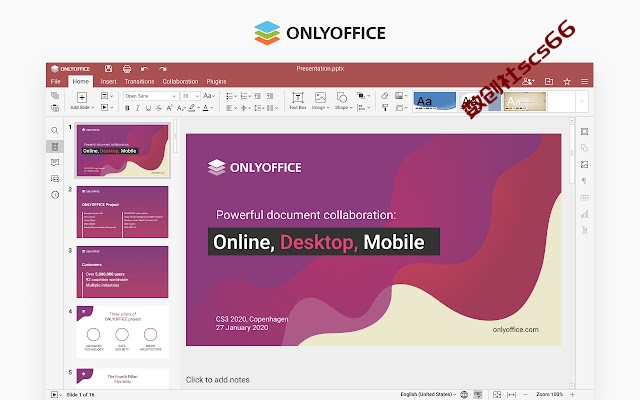Click the Open file location folder icon
The height and width of the screenshot is (400, 640).
[549, 82]
